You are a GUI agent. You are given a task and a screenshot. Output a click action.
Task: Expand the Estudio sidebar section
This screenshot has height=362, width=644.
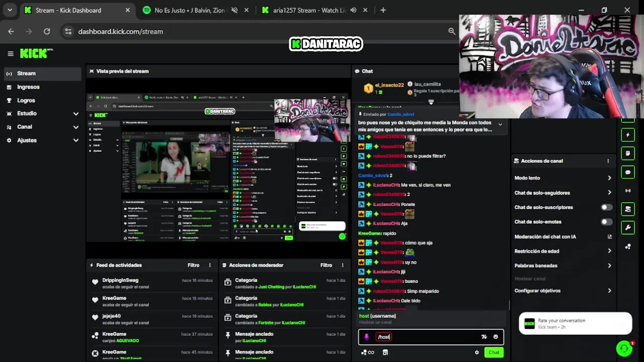click(42, 114)
